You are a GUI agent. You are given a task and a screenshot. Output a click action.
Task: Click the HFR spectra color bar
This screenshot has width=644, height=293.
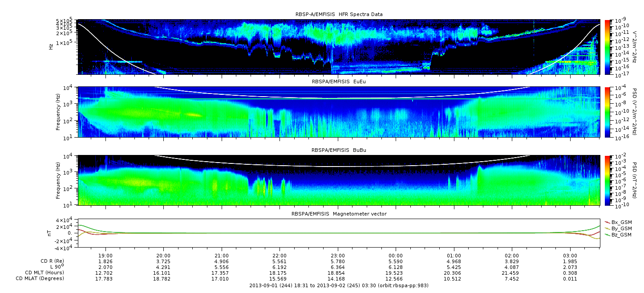click(x=608, y=47)
